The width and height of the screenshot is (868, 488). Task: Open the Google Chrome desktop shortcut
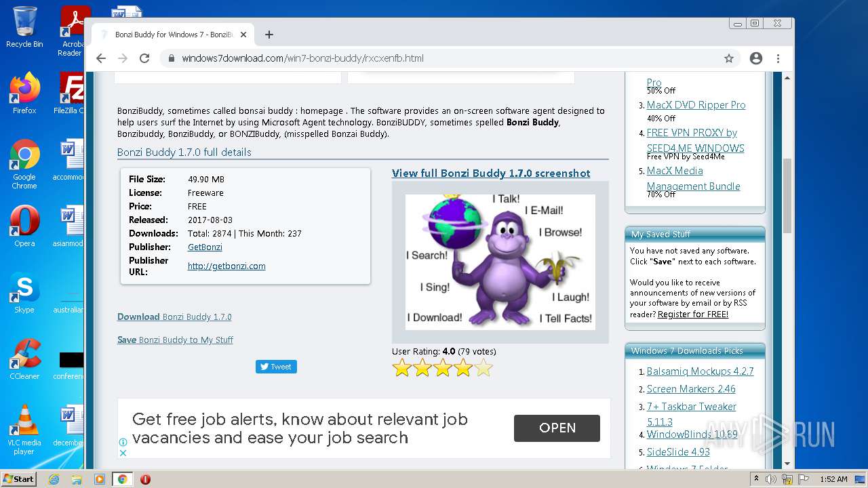click(x=24, y=165)
